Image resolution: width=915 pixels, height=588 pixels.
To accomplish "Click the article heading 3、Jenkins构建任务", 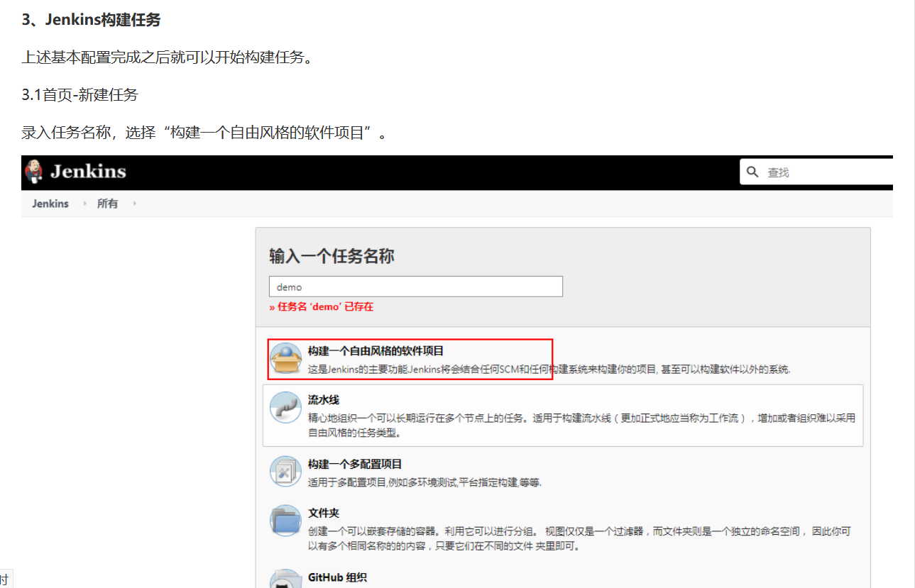I will click(x=91, y=20).
